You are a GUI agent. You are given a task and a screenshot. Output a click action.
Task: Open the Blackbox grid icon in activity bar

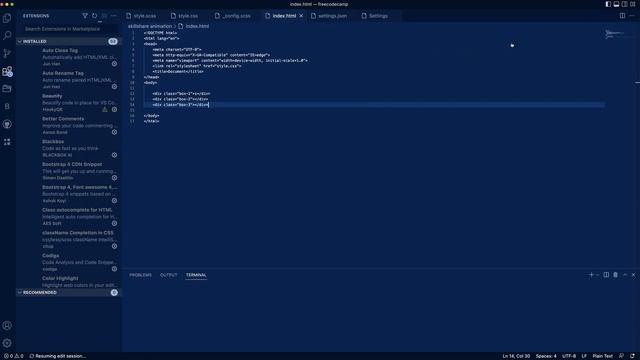pos(7,142)
